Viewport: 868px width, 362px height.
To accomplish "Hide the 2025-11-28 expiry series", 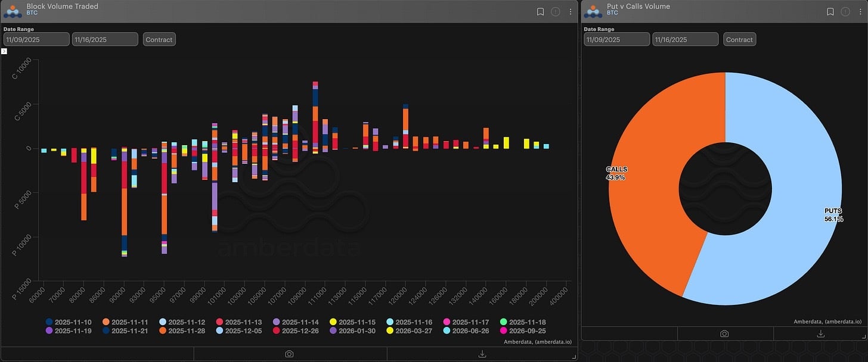I will pyautogui.click(x=182, y=330).
